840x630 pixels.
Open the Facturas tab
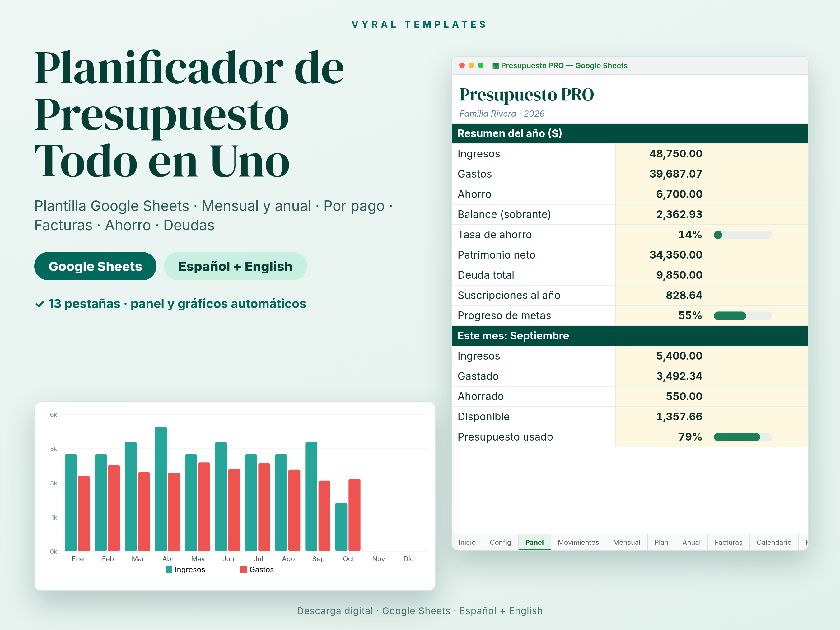728,542
